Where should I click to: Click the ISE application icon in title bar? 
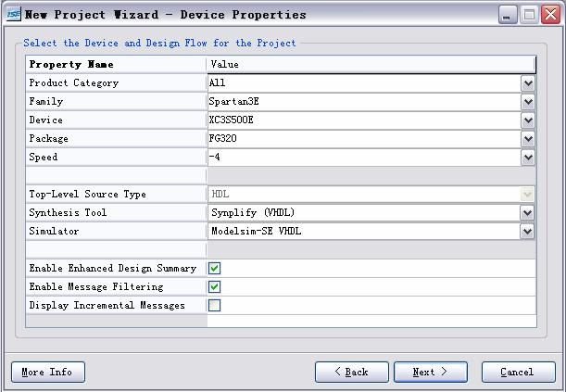pyautogui.click(x=13, y=15)
